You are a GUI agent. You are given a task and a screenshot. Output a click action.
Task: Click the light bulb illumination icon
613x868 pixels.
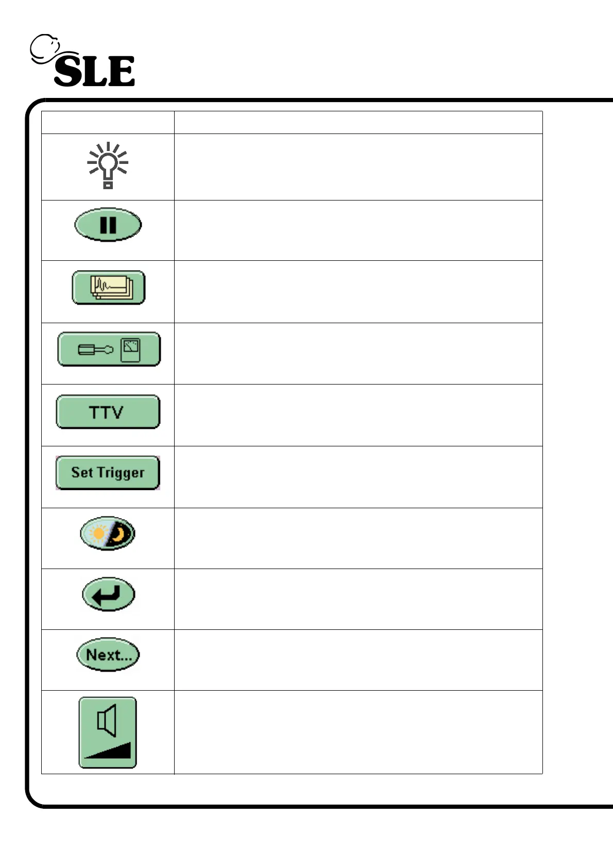(x=108, y=165)
